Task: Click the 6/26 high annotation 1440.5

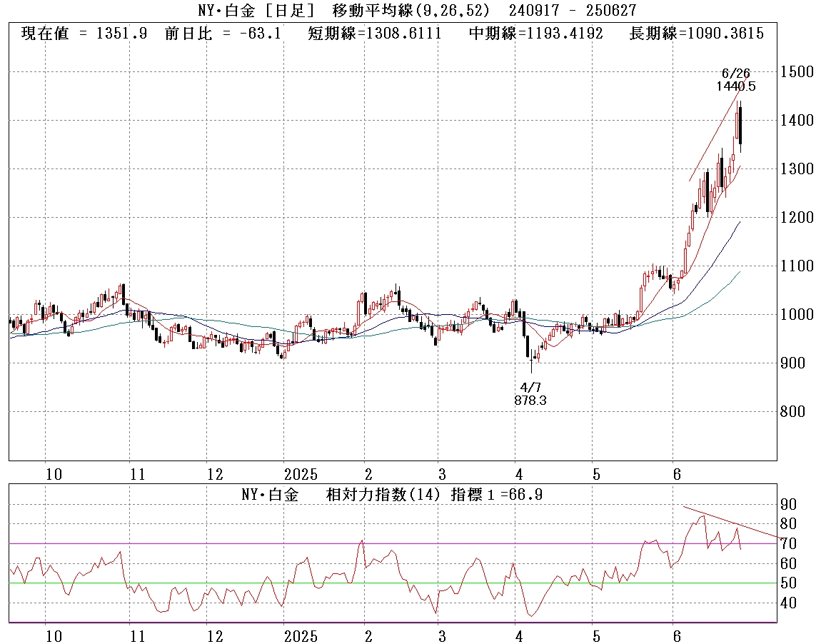Action: tap(735, 86)
